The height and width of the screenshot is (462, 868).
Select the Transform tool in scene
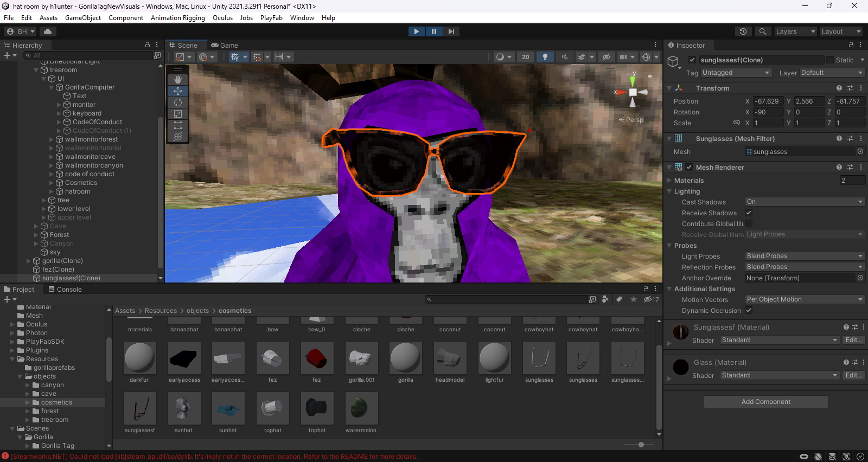[x=178, y=137]
